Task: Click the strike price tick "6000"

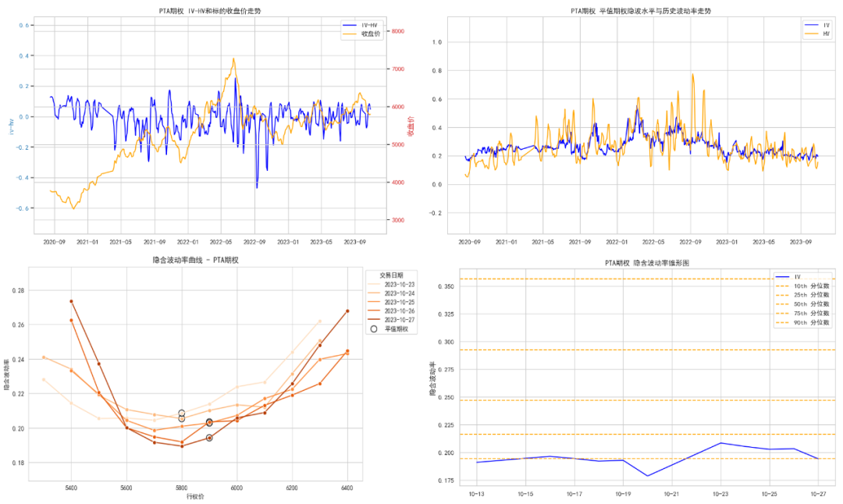Action: [237, 488]
